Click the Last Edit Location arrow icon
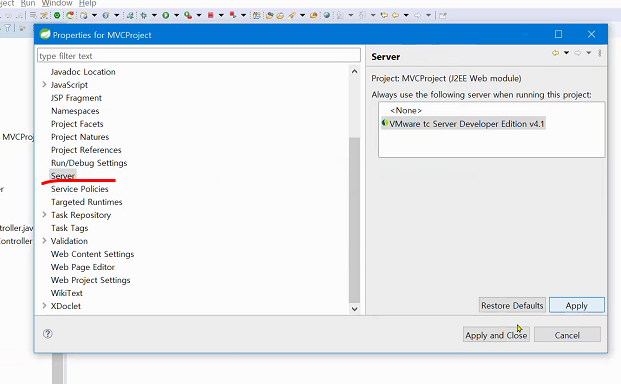 384,15
